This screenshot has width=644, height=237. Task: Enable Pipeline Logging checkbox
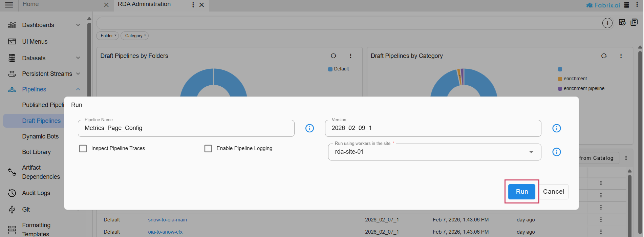coord(208,149)
